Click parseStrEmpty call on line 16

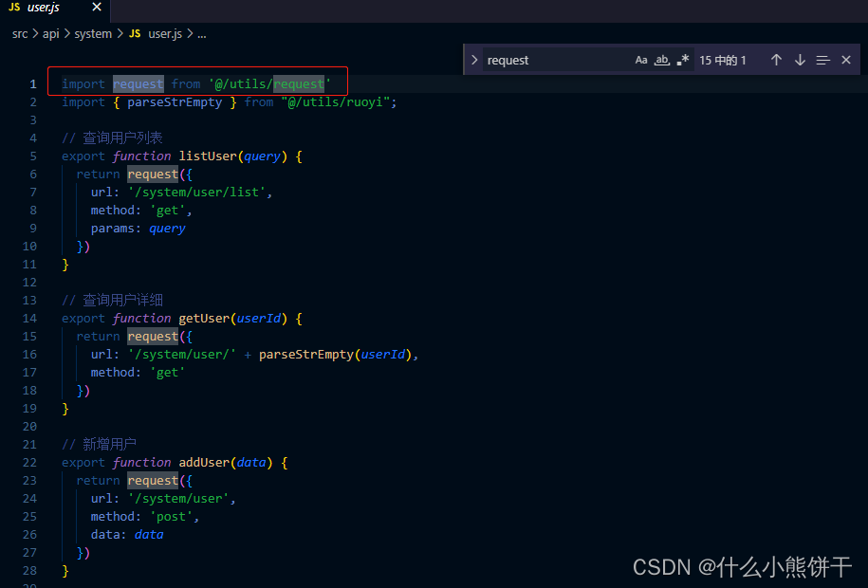click(306, 355)
